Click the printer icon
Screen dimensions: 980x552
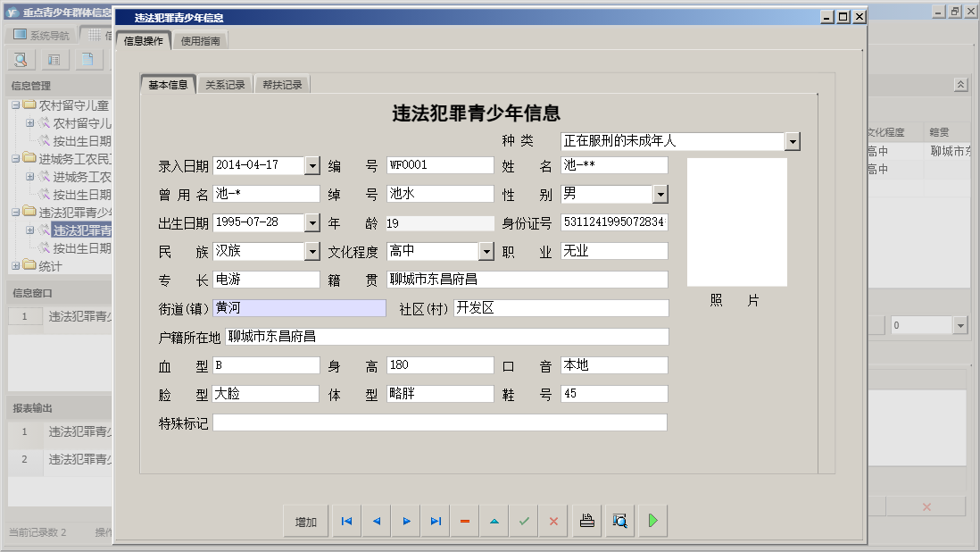[586, 522]
